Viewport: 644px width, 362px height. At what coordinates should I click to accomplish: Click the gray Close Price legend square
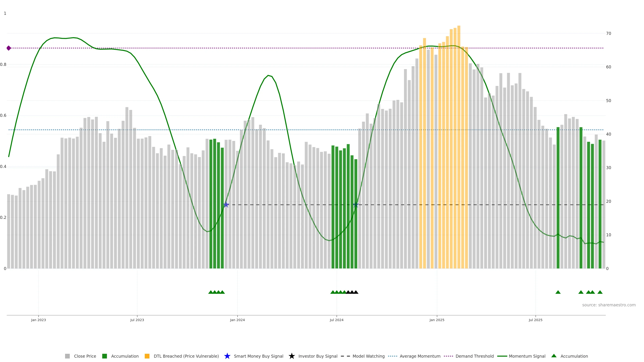(67, 356)
